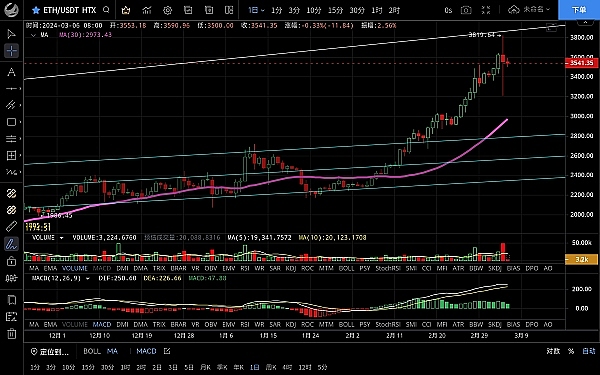The width and height of the screenshot is (600, 375).
Task: Select the text annotation tool
Action: coord(11,72)
